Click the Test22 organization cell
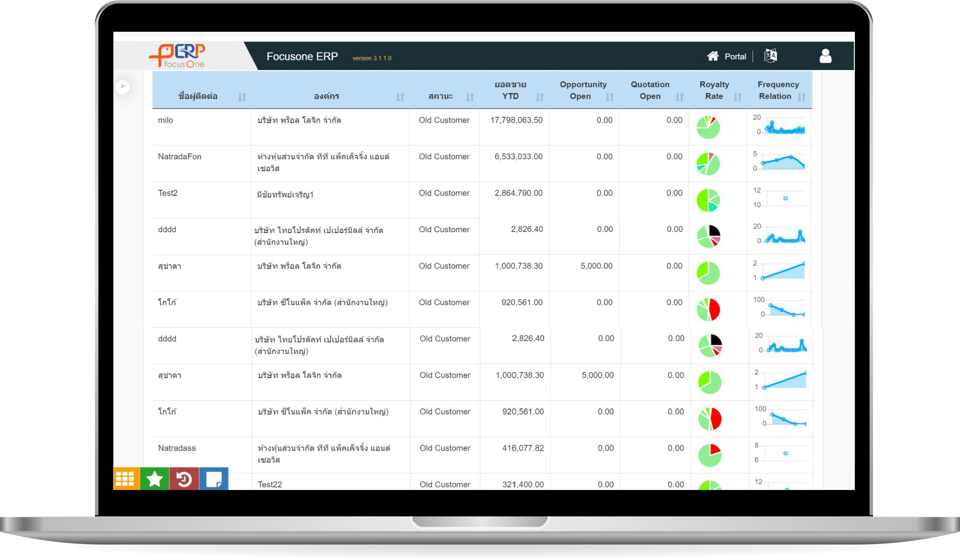Viewport: 960px width, 560px height. 270,485
